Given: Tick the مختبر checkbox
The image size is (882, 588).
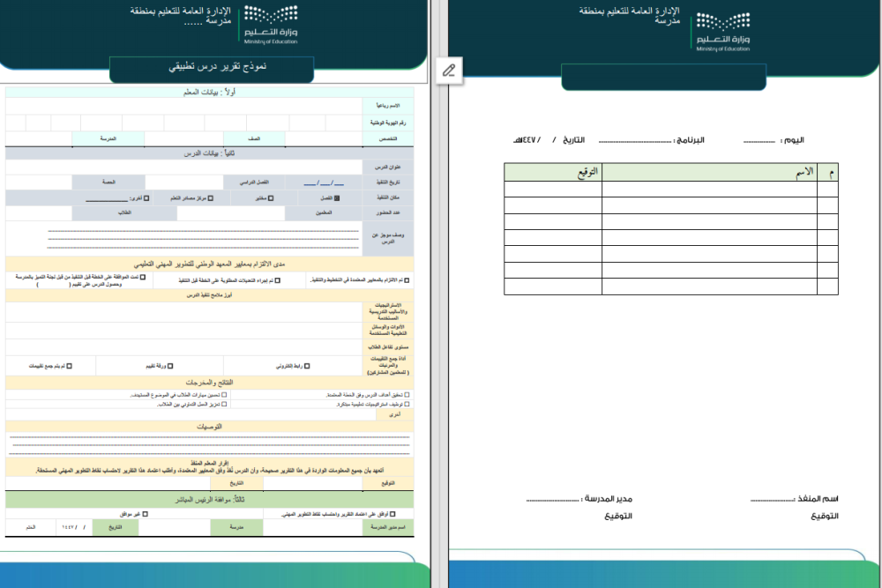Looking at the screenshot, I should click(x=271, y=198).
